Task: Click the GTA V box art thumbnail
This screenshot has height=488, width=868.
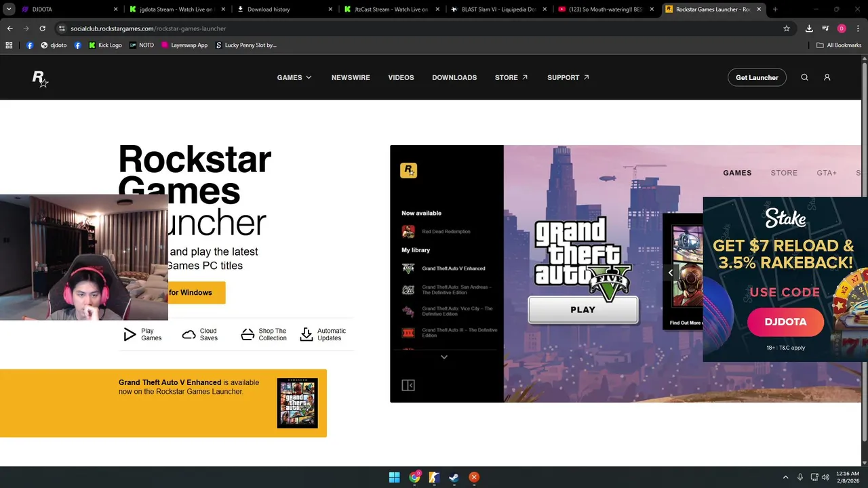Action: click(x=297, y=403)
